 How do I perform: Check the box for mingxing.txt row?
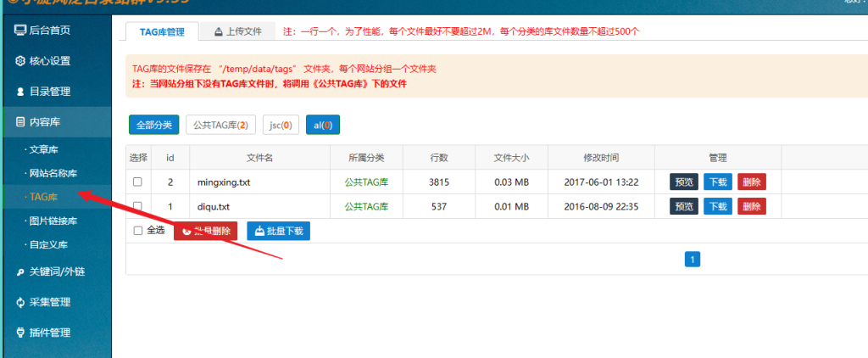tap(137, 182)
